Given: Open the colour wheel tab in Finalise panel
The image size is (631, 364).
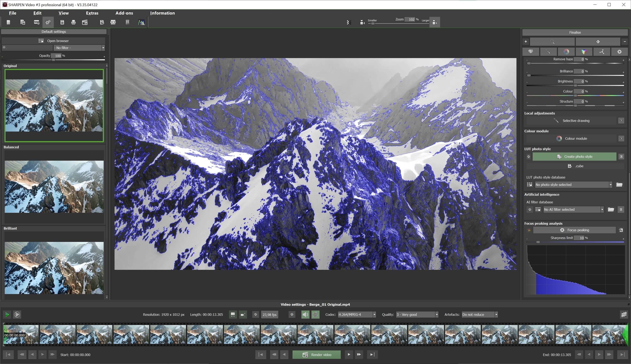Looking at the screenshot, I should (566, 52).
